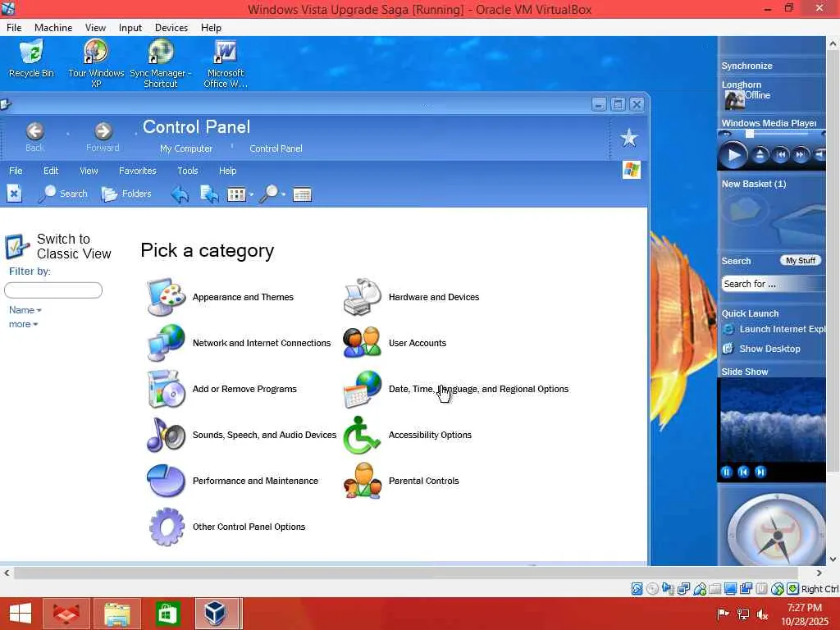Open the Views icon dropdown arrow
The width and height of the screenshot is (840, 630).
point(251,195)
